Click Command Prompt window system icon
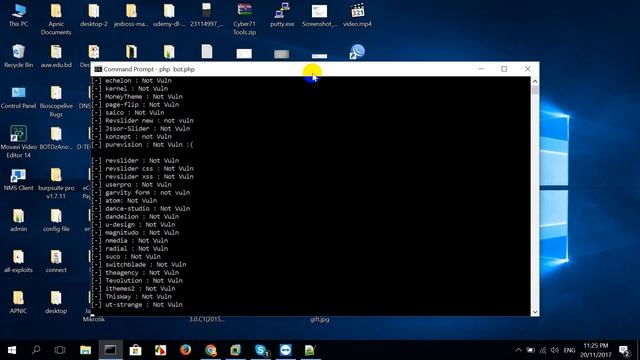The image size is (640, 360). [x=98, y=69]
